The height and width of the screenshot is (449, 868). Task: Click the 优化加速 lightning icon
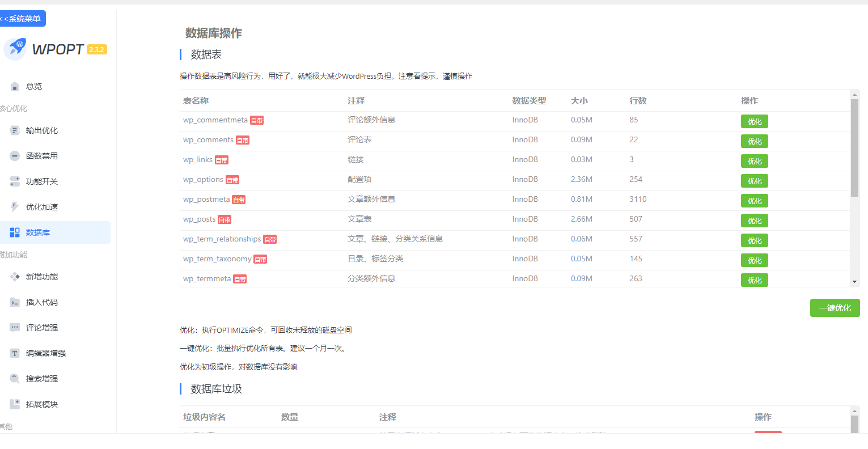pos(15,207)
